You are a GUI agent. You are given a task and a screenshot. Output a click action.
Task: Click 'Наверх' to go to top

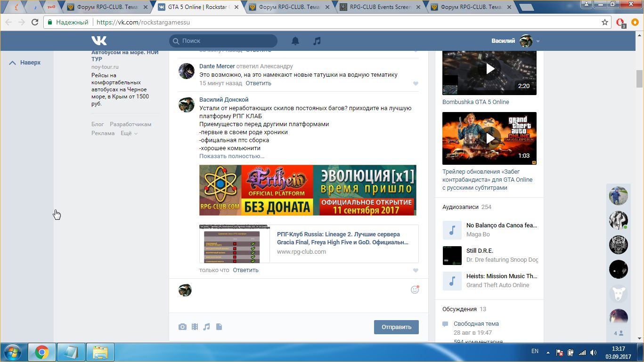coord(25,63)
